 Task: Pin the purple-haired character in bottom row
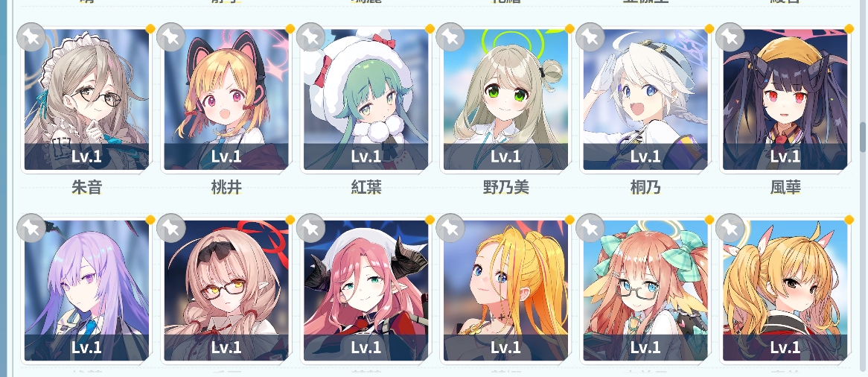31,228
